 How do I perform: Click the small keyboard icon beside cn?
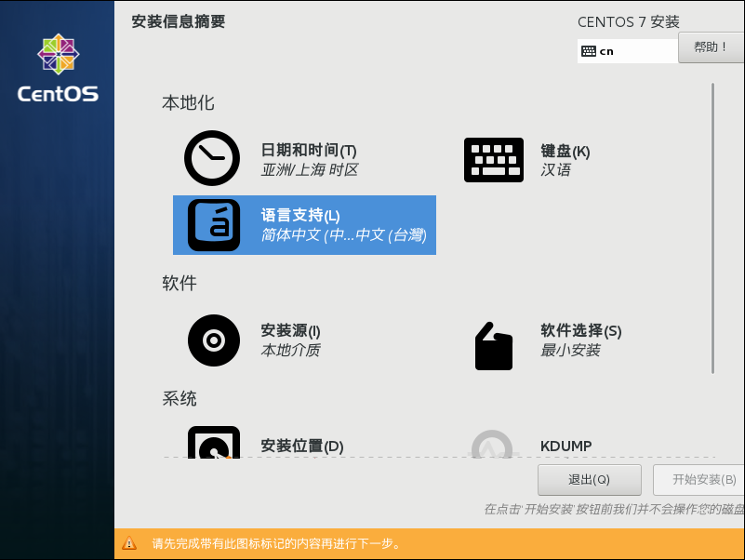(589, 51)
